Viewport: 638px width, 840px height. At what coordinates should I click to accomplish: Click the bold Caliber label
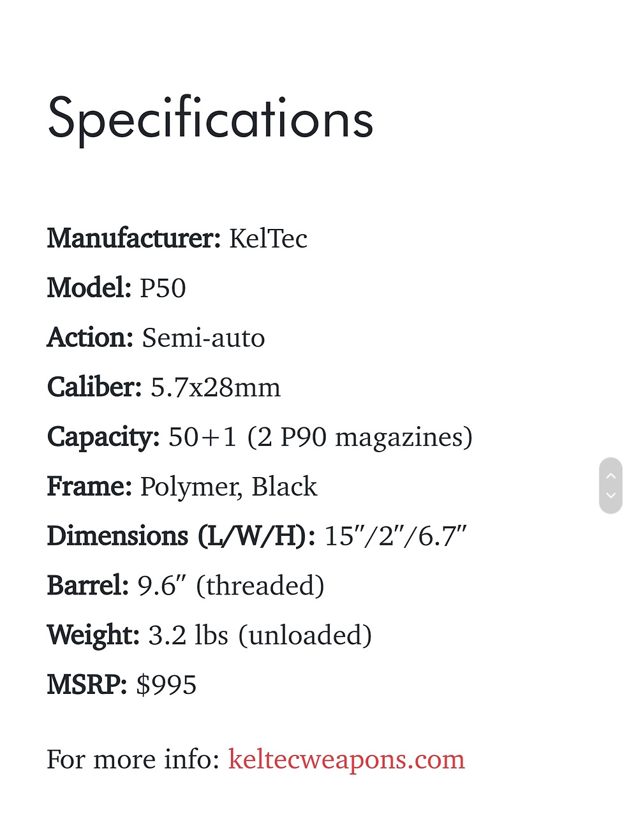[x=94, y=387]
